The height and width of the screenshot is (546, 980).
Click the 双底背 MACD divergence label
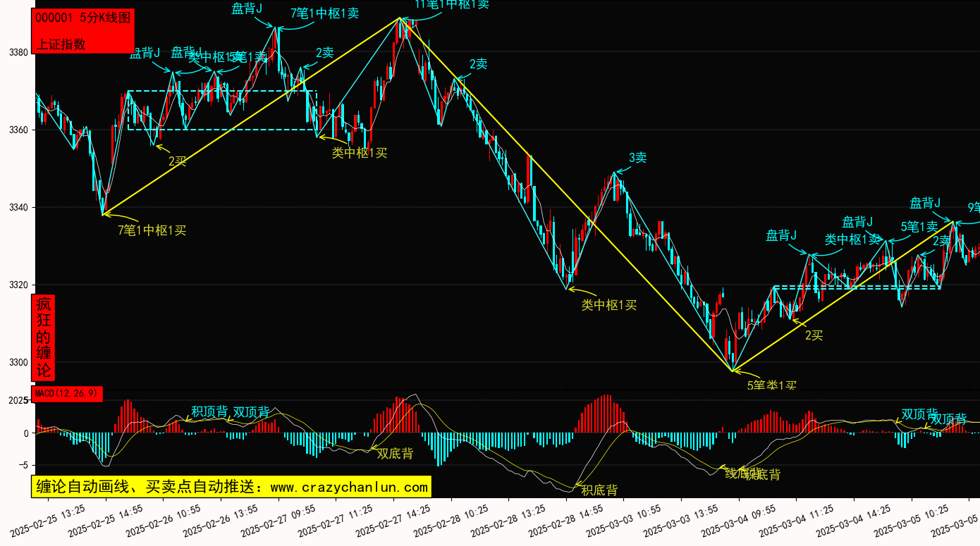(x=395, y=454)
